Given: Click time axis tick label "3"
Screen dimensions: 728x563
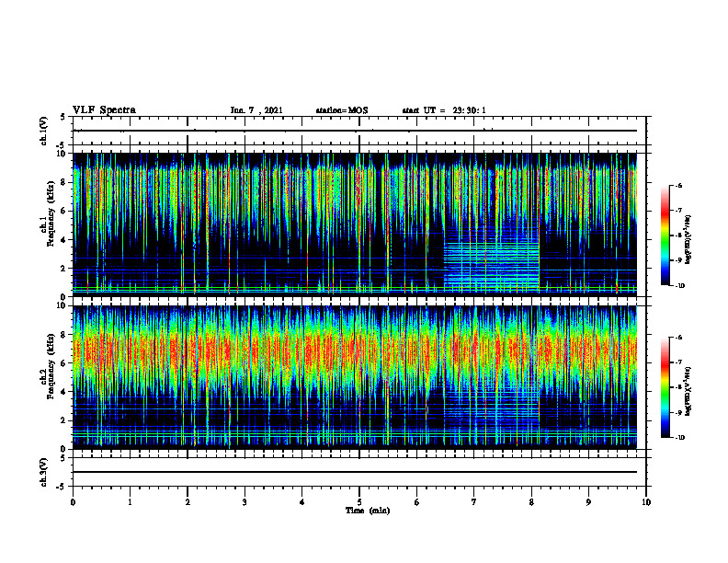Looking at the screenshot, I should click(x=245, y=502).
